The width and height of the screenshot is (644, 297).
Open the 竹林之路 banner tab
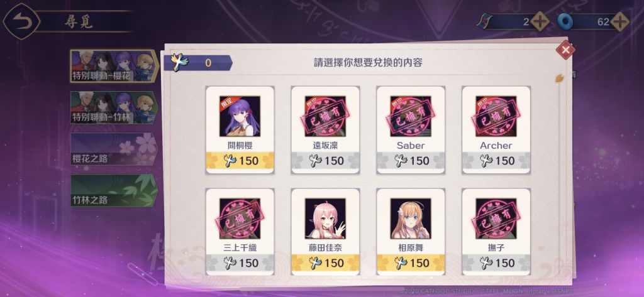tap(114, 190)
